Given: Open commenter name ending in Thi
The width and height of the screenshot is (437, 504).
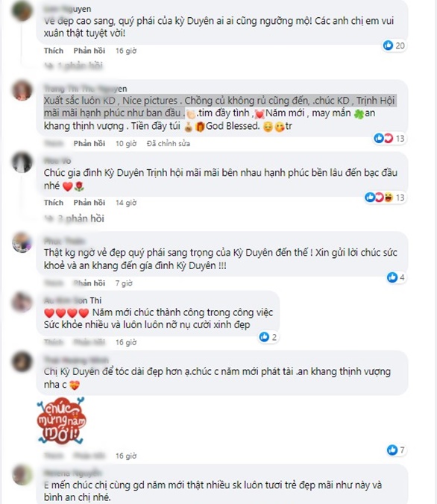Looking at the screenshot, I should point(72,300).
